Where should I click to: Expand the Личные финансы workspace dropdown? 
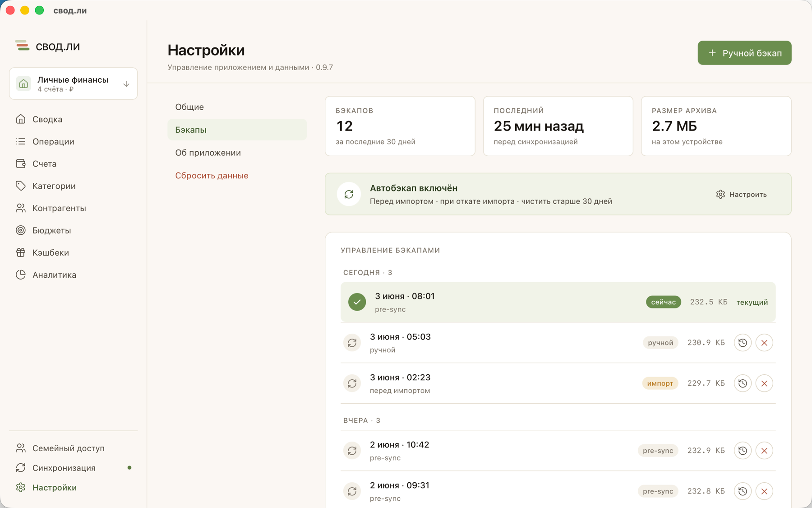coord(73,84)
